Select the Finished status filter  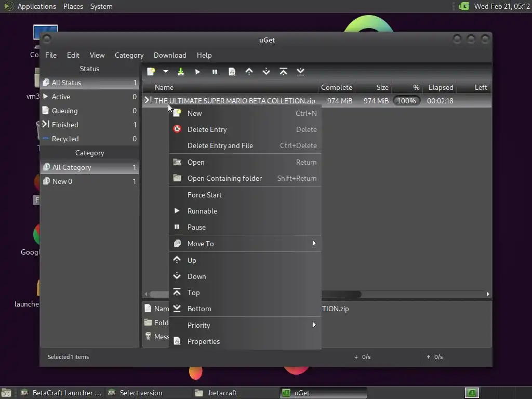(x=89, y=125)
